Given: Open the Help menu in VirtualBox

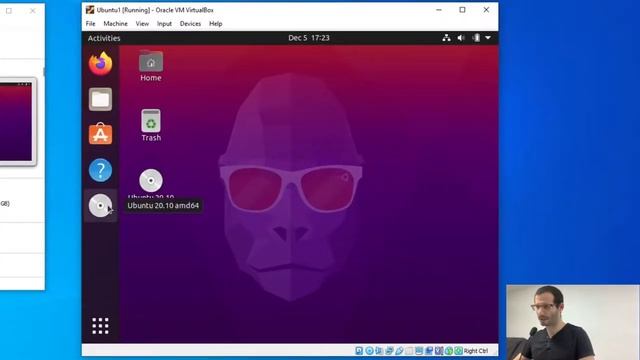Looking at the screenshot, I should click(x=216, y=24).
